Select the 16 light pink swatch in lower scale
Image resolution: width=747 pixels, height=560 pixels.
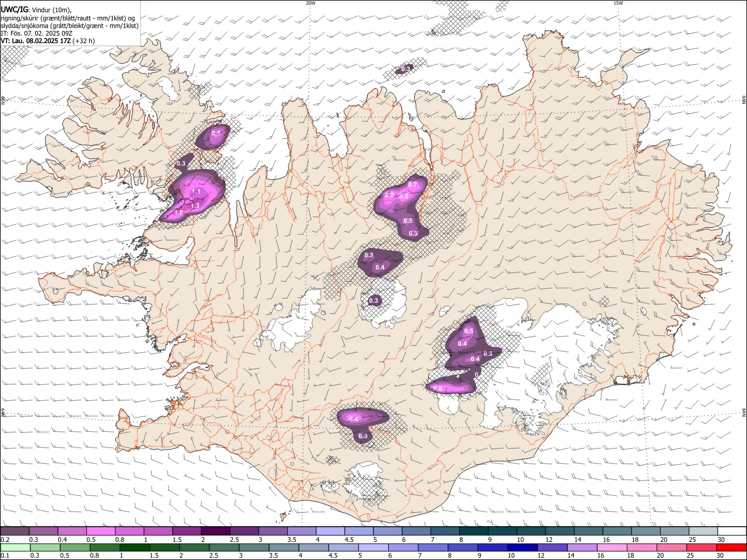pos(612,547)
